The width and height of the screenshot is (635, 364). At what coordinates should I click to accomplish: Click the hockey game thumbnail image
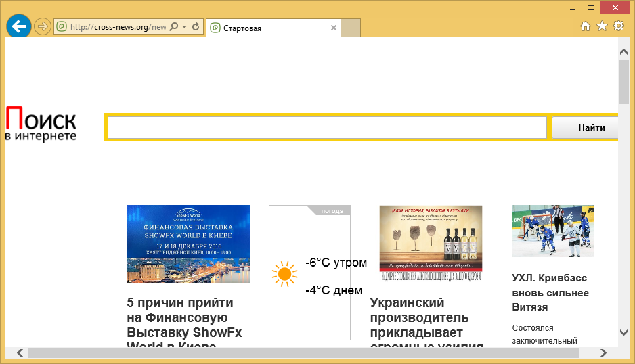tap(552, 231)
